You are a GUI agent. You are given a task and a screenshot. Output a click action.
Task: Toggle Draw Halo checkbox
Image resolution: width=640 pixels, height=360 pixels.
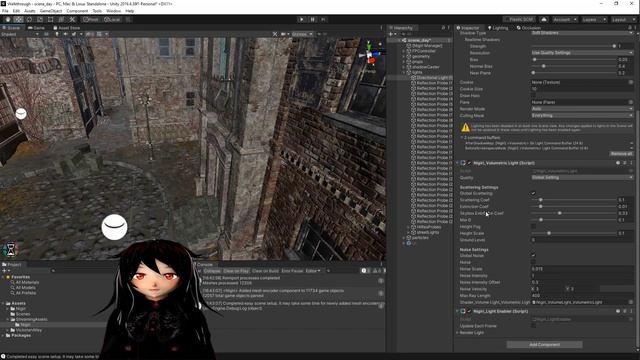click(533, 96)
